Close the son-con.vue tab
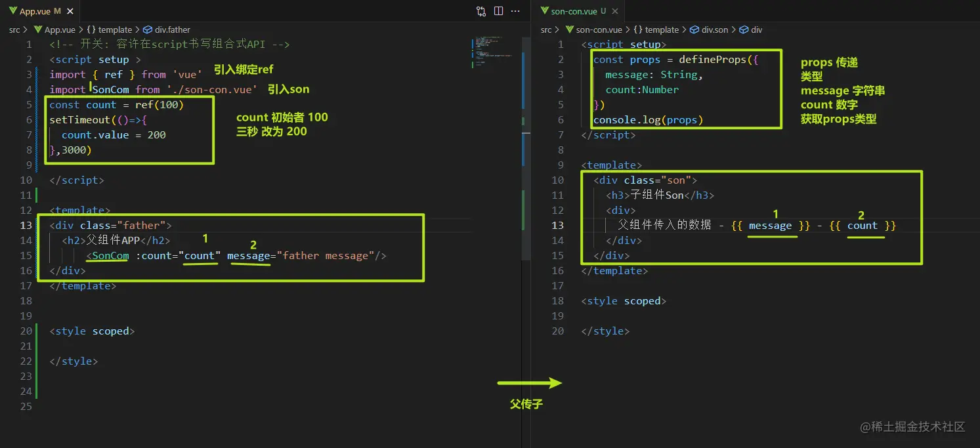 pos(614,11)
